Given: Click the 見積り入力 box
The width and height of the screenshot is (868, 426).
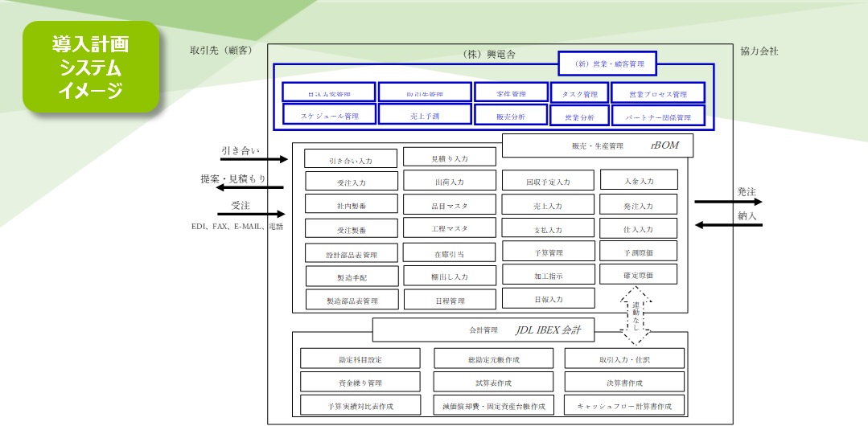Looking at the screenshot, I should pos(449,158).
